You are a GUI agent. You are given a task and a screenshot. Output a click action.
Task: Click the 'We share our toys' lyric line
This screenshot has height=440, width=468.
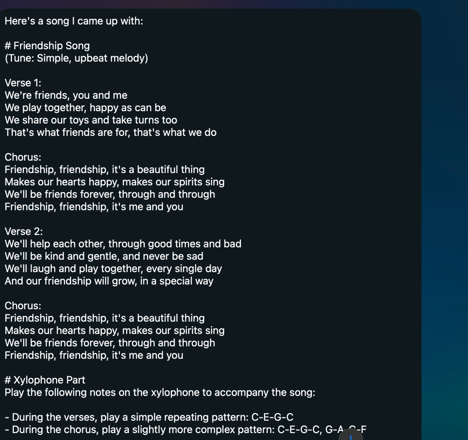point(91,120)
